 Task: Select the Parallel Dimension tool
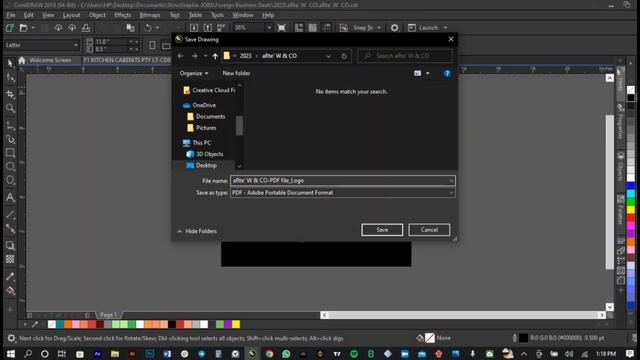coord(10,215)
